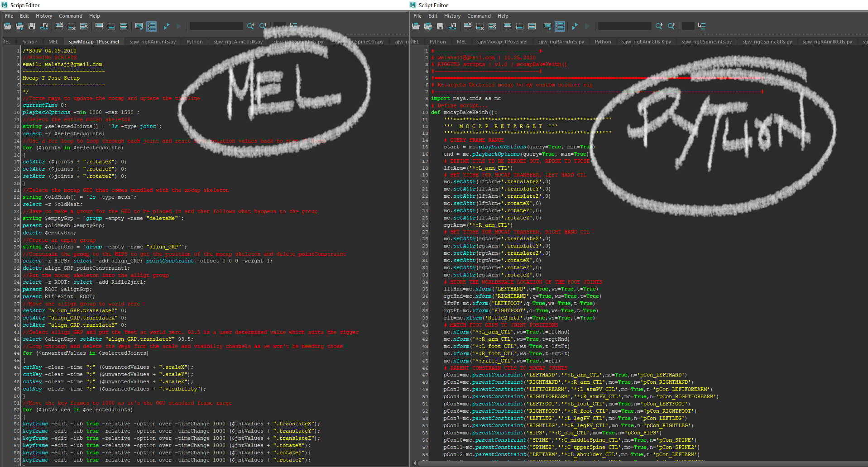
Task: Execute All in the left Script Editor
Action: pos(167,26)
